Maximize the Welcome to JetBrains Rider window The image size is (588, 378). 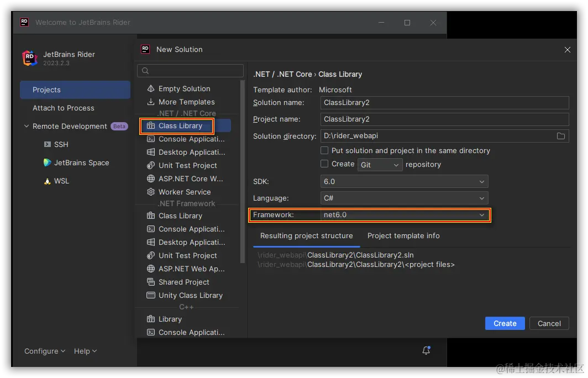407,23
